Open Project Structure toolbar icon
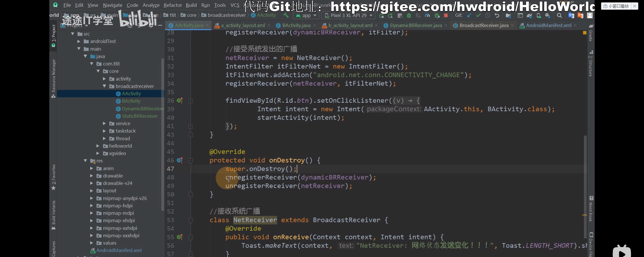 pyautogui.click(x=508, y=16)
